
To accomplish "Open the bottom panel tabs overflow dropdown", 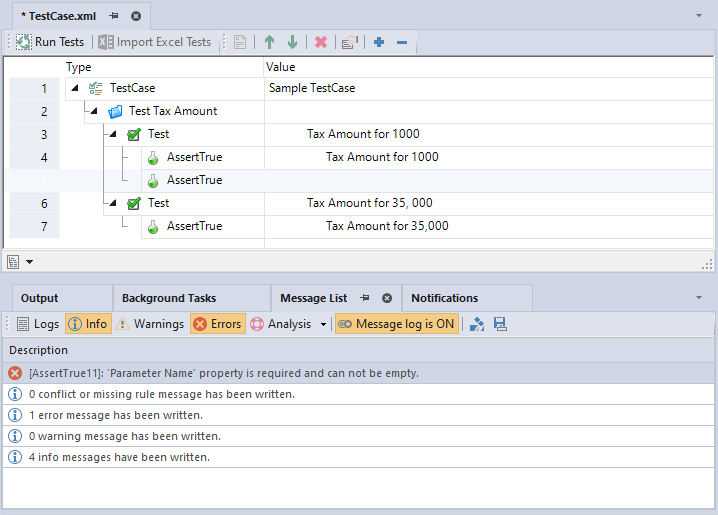I will pos(699,298).
